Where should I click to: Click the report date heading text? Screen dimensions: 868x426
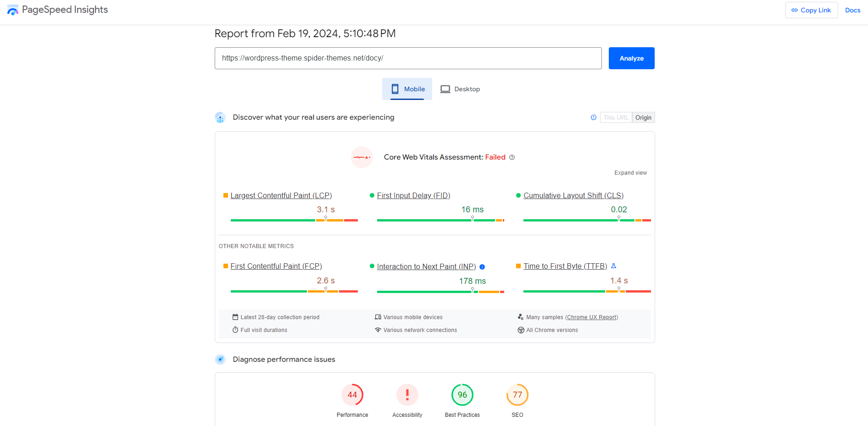pos(305,33)
